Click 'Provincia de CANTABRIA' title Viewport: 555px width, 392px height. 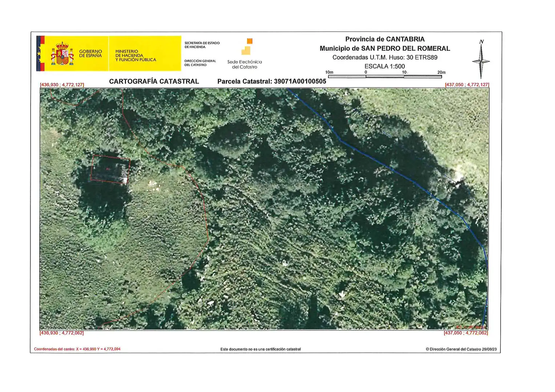click(385, 39)
